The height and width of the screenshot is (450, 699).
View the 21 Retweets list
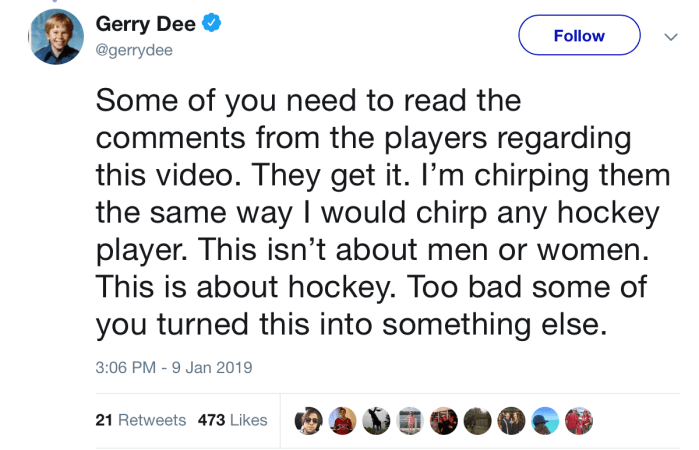click(140, 420)
